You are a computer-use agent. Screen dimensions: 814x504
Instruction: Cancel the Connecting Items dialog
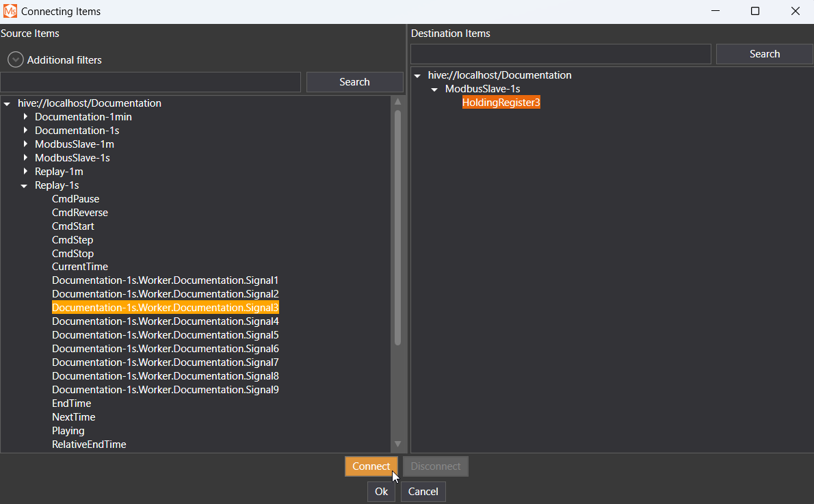[423, 492]
